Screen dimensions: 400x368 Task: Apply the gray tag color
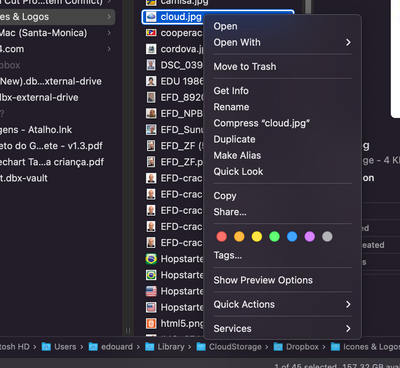(327, 237)
